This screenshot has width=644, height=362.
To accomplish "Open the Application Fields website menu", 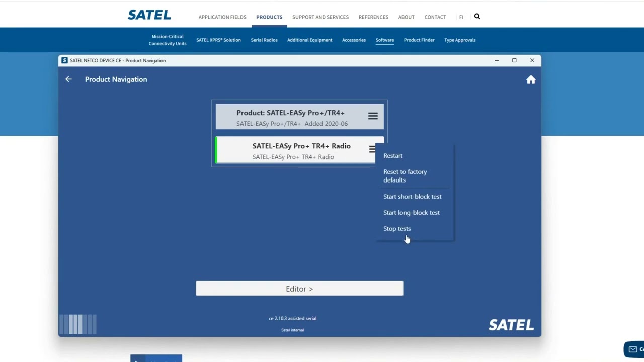I will tap(222, 17).
